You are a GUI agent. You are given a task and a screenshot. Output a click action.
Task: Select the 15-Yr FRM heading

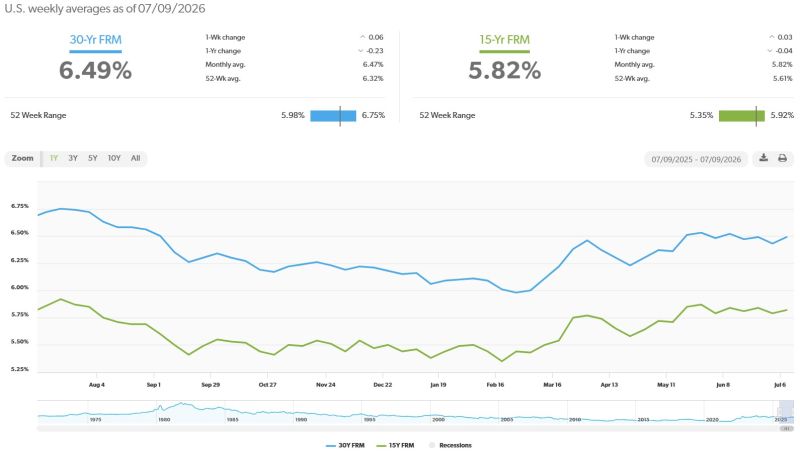click(x=504, y=40)
